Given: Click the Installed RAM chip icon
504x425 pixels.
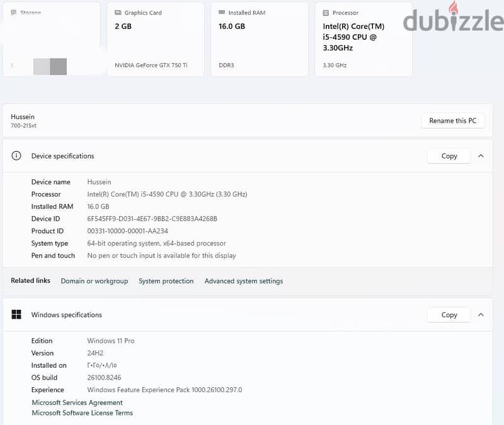Looking at the screenshot, I should click(222, 12).
